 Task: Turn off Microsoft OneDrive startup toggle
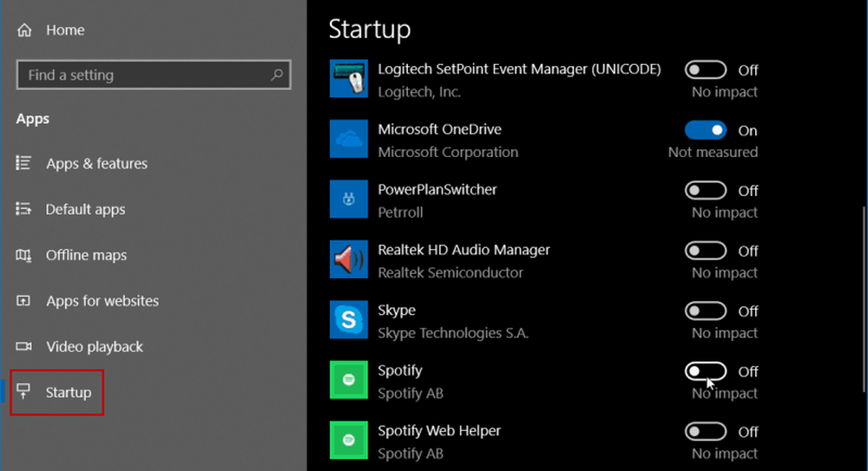click(706, 130)
